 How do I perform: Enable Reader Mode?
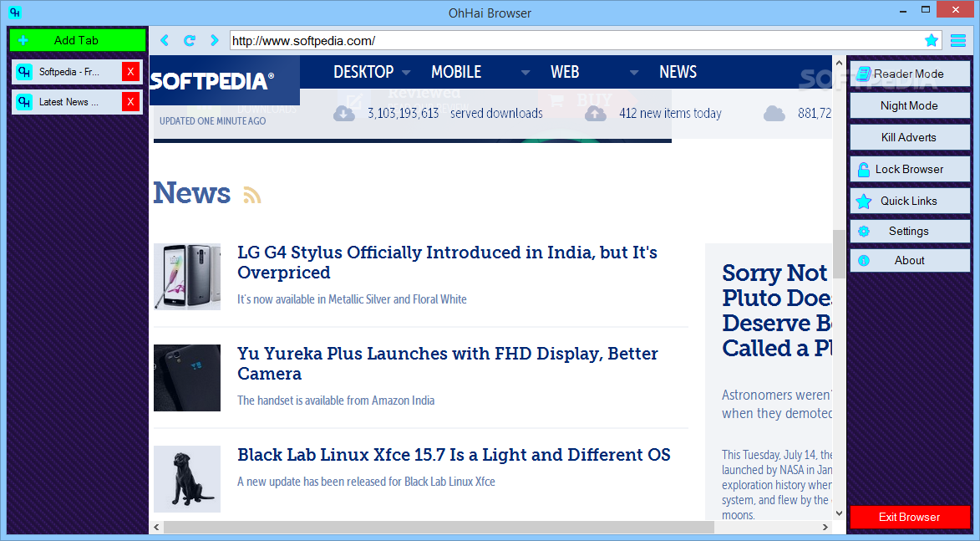pyautogui.click(x=909, y=74)
